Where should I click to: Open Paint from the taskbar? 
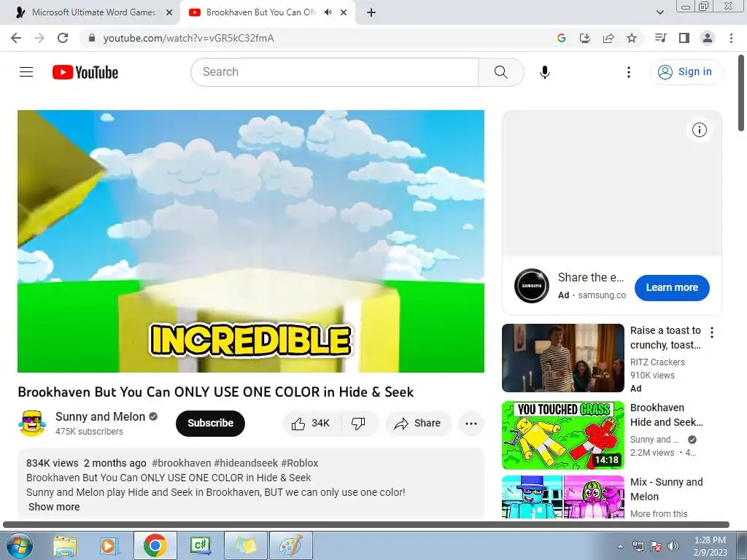tap(290, 545)
